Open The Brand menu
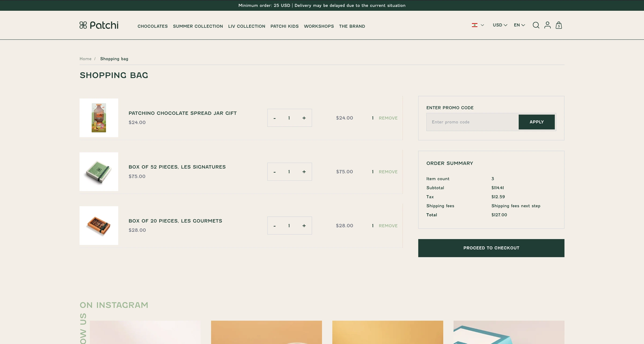 click(x=352, y=26)
